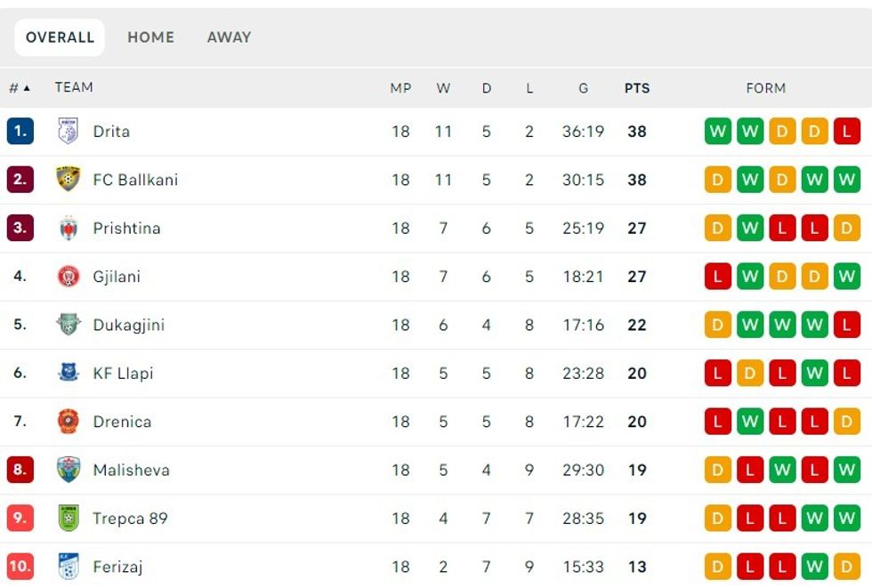Click the Drita club crest icon
Screen dimensions: 872x588
pyautogui.click(x=69, y=132)
